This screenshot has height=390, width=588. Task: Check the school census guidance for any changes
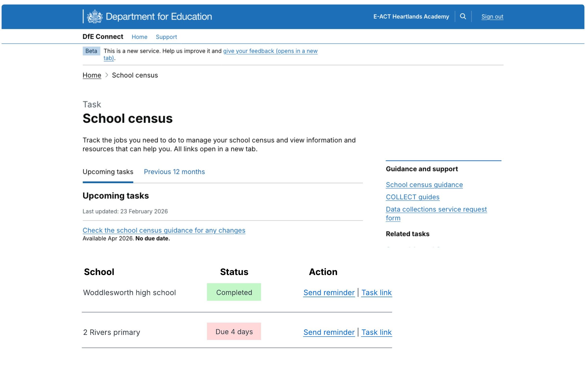(x=164, y=230)
